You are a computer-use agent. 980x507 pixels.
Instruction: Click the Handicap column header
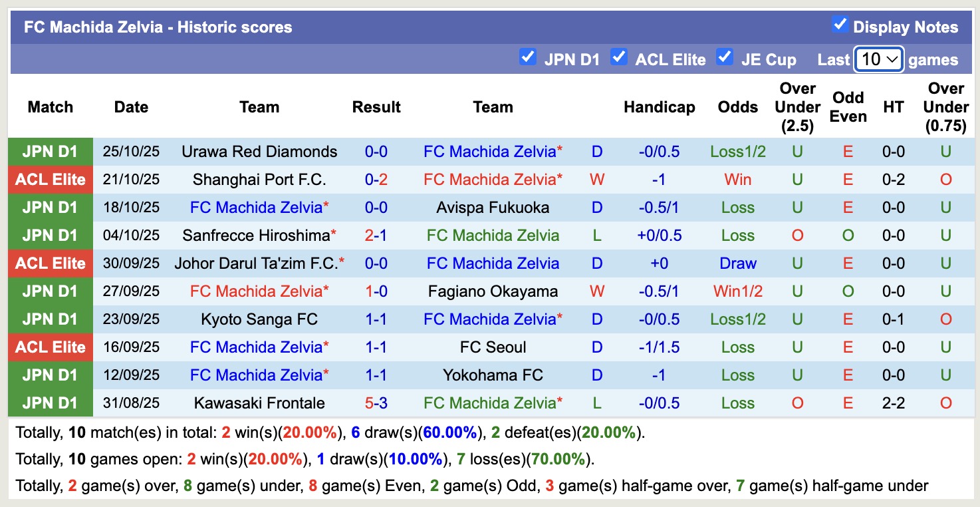(x=659, y=106)
